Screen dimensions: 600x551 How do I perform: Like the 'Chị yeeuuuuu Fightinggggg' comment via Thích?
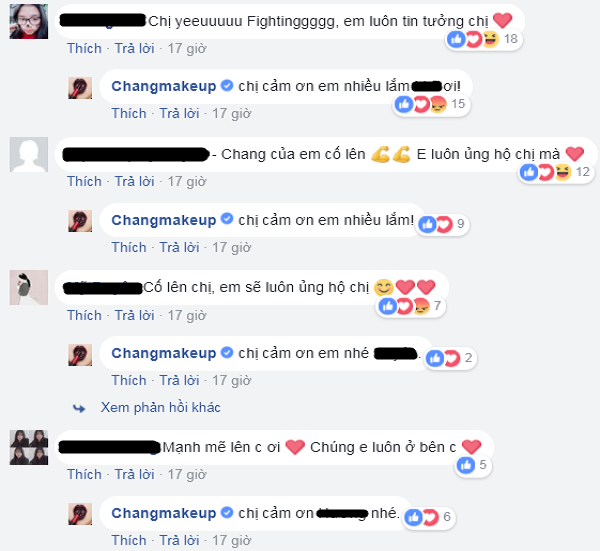[85, 49]
